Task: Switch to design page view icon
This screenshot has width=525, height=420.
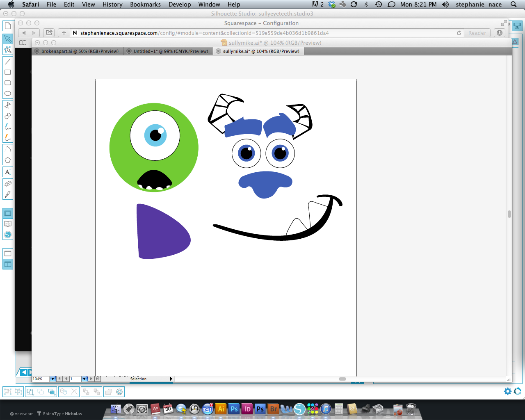Action: pos(8,213)
